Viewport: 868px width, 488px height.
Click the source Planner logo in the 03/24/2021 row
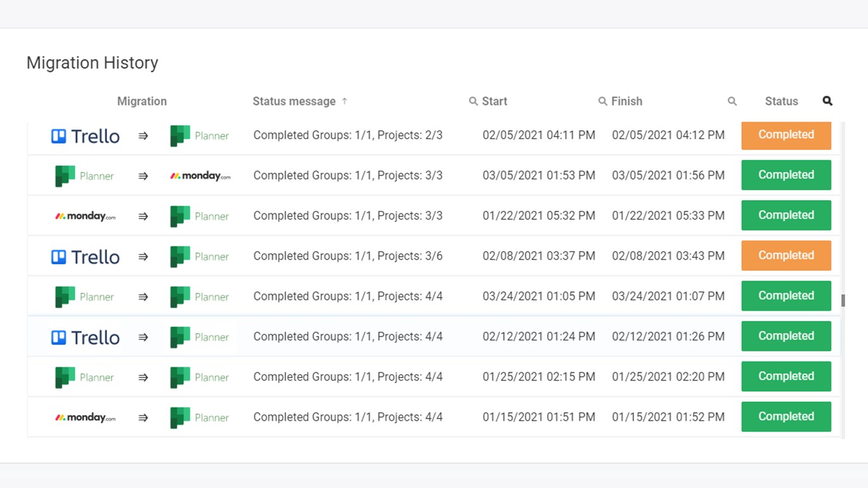85,297
